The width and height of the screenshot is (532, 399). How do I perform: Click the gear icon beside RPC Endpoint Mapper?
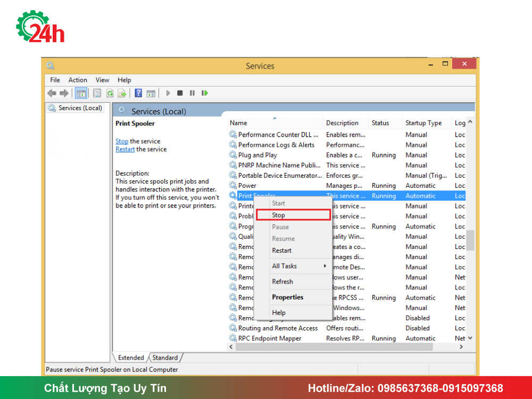(233, 338)
